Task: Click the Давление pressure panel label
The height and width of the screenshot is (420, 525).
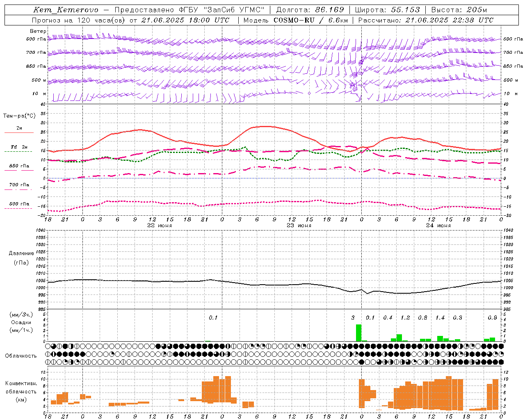Action: (21, 253)
